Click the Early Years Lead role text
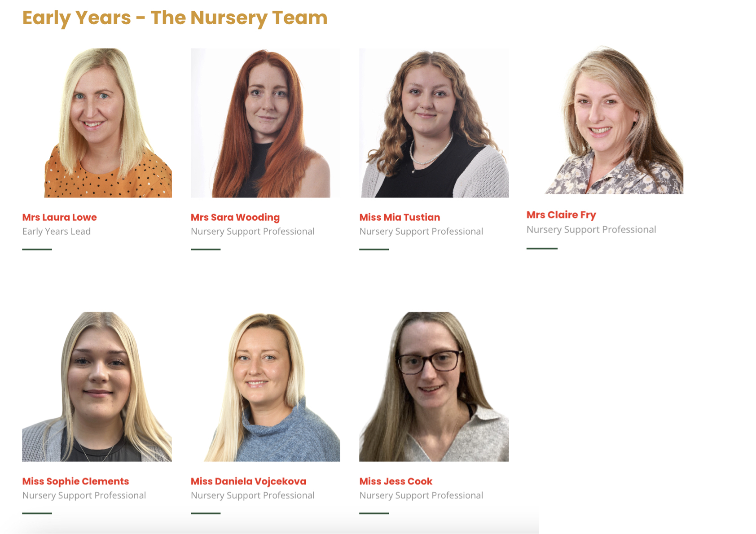This screenshot has width=756, height=534. tap(57, 232)
